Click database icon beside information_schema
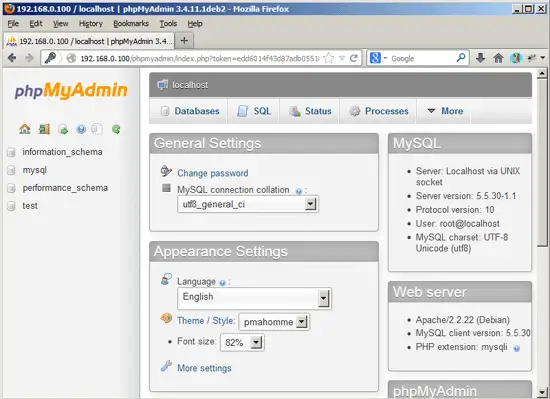The image size is (550, 399). pyautogui.click(x=11, y=152)
